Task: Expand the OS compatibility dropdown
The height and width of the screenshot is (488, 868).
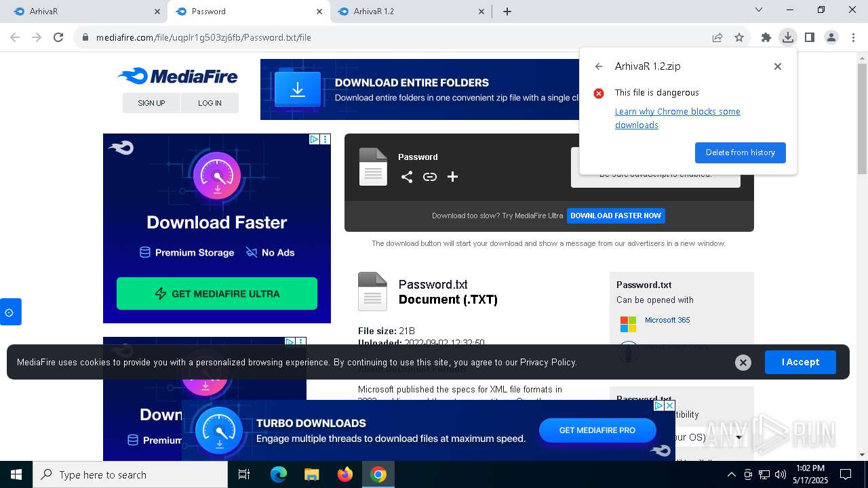Action: (x=739, y=437)
